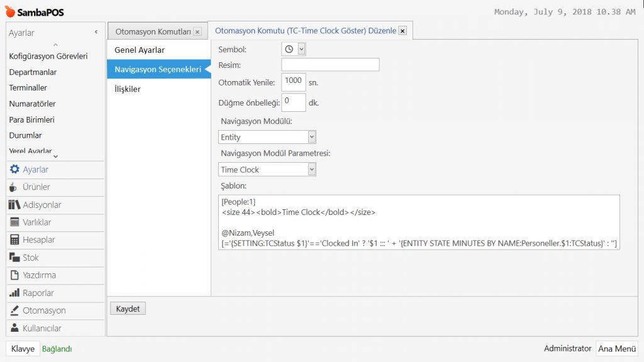Select the Genel Ayarlar section
The image size is (644, 362).
click(140, 50)
